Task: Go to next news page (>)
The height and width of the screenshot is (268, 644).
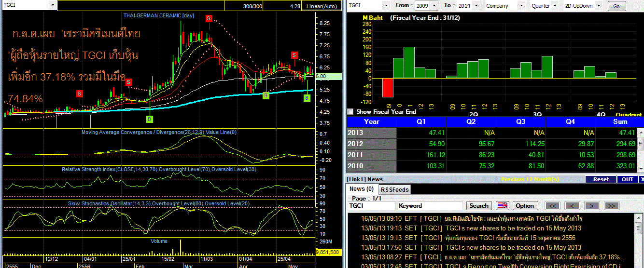Action: [x=591, y=205]
